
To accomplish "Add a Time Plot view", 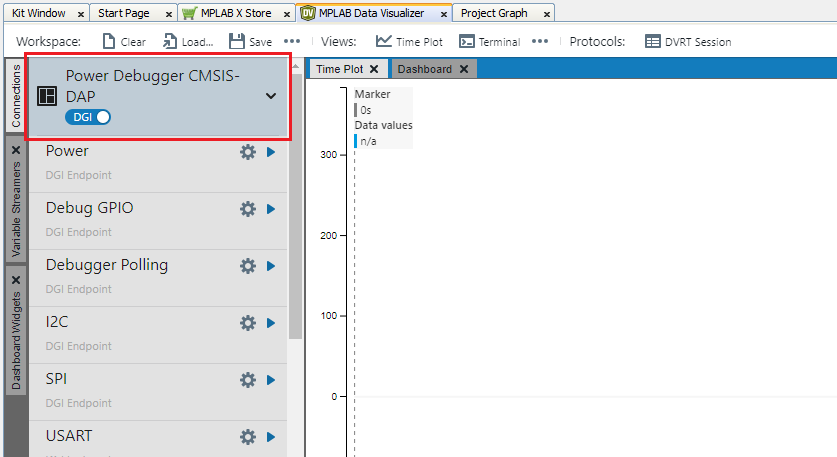I will tap(409, 42).
